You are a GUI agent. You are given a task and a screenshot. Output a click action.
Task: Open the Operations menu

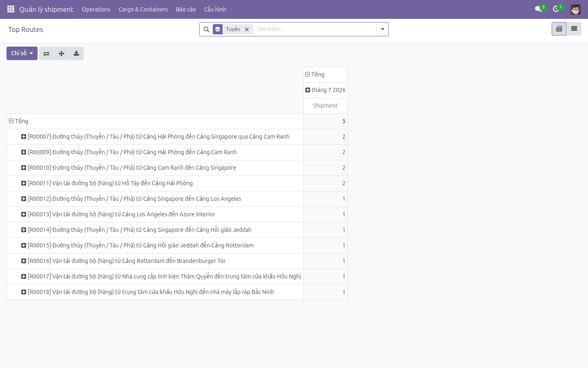[96, 9]
